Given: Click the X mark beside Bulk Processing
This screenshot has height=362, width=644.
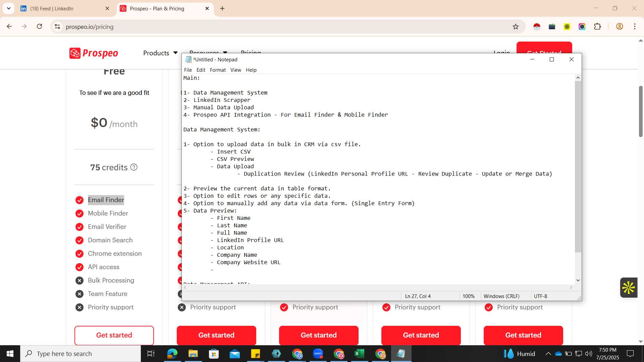Looking at the screenshot, I should tap(79, 281).
